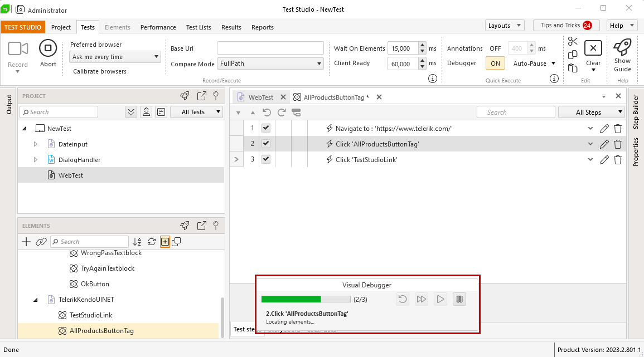Click the scissors Cut icon

(573, 41)
